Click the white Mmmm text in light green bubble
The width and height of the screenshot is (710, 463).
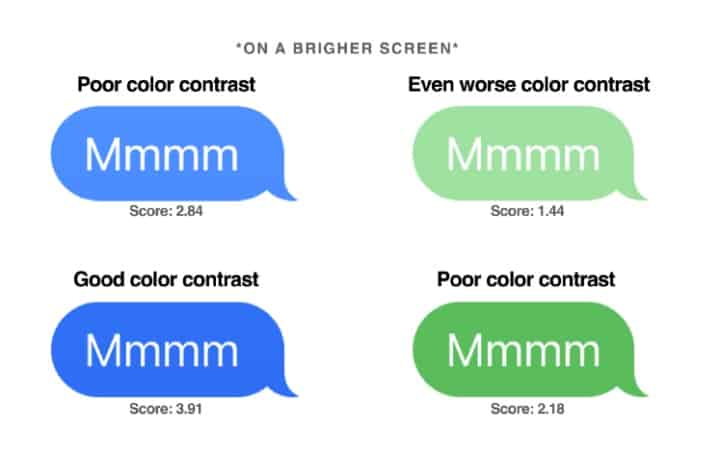[523, 155]
